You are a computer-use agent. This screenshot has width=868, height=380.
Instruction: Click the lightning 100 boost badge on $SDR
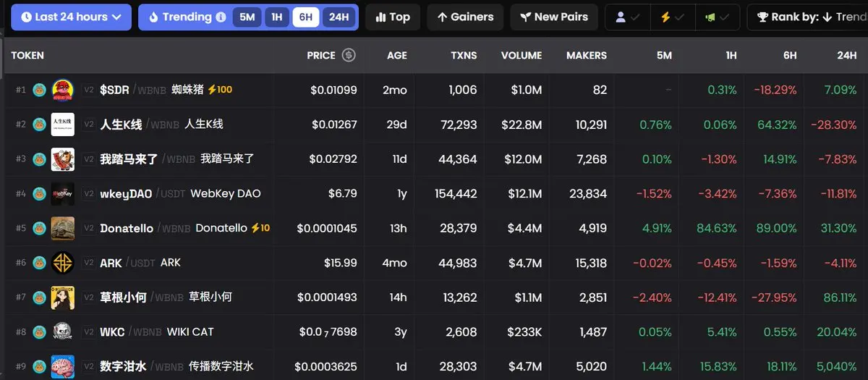click(220, 90)
